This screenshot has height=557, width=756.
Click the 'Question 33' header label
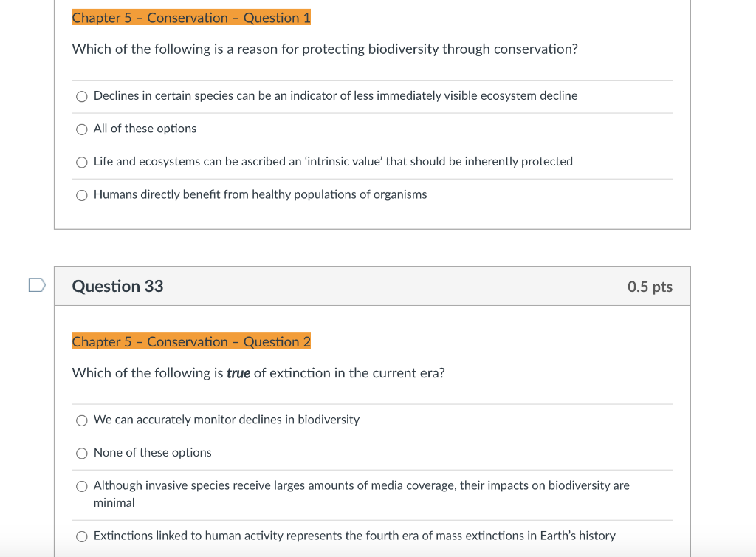point(117,286)
